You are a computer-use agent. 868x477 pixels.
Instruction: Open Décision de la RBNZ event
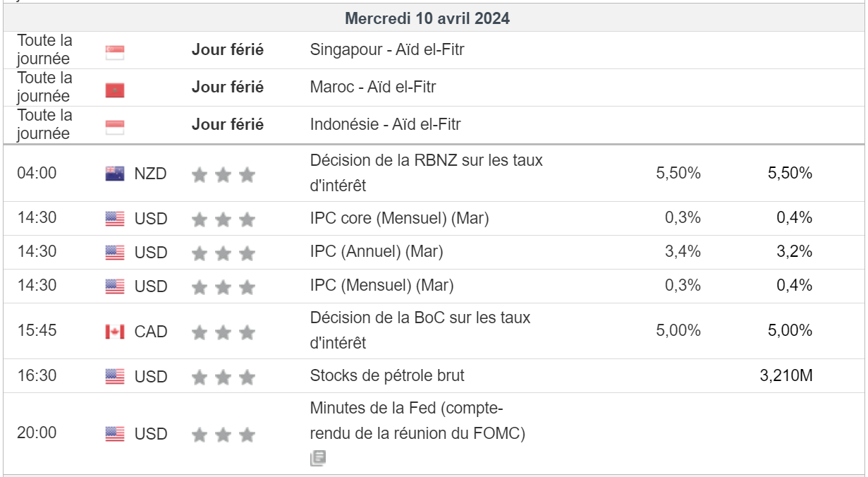(x=426, y=172)
